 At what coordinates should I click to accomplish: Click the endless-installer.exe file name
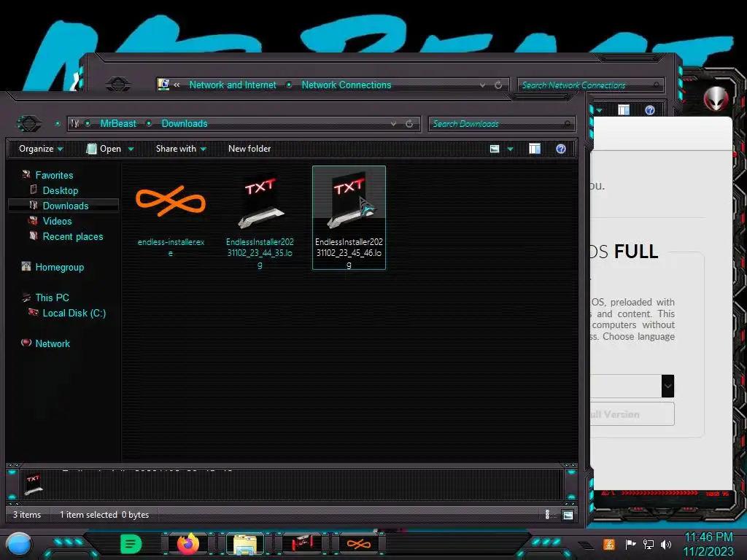171,247
